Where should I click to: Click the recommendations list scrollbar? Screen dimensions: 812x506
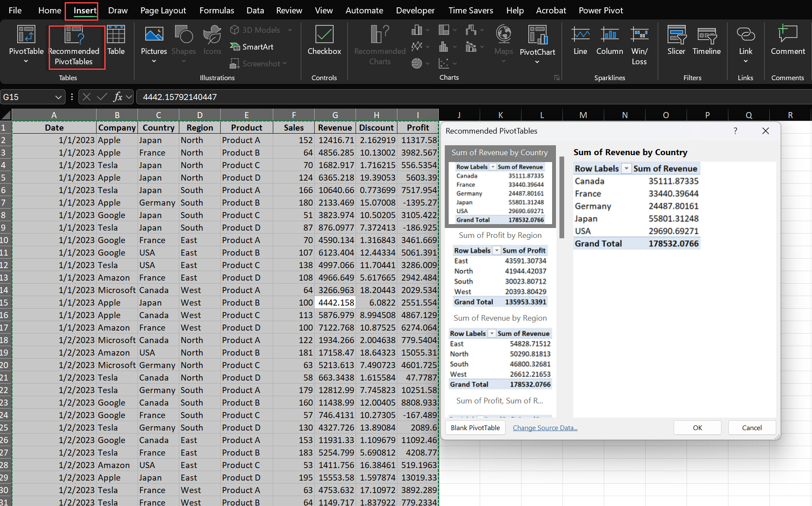click(x=562, y=197)
